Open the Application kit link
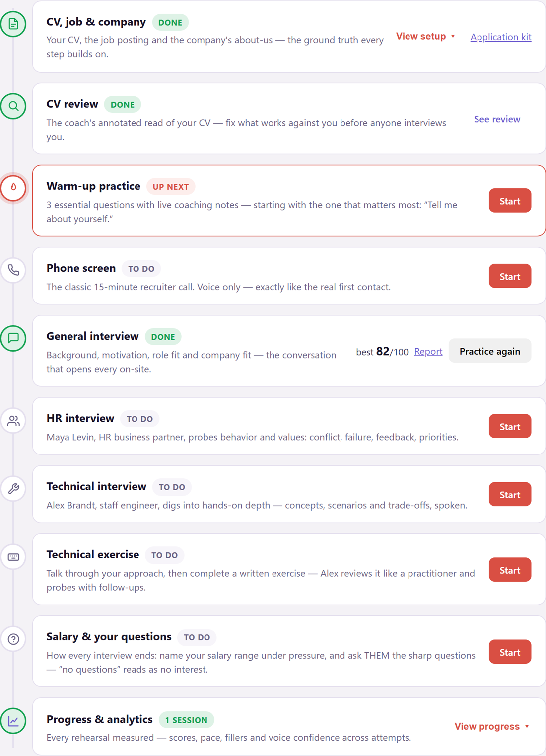 pos(501,37)
